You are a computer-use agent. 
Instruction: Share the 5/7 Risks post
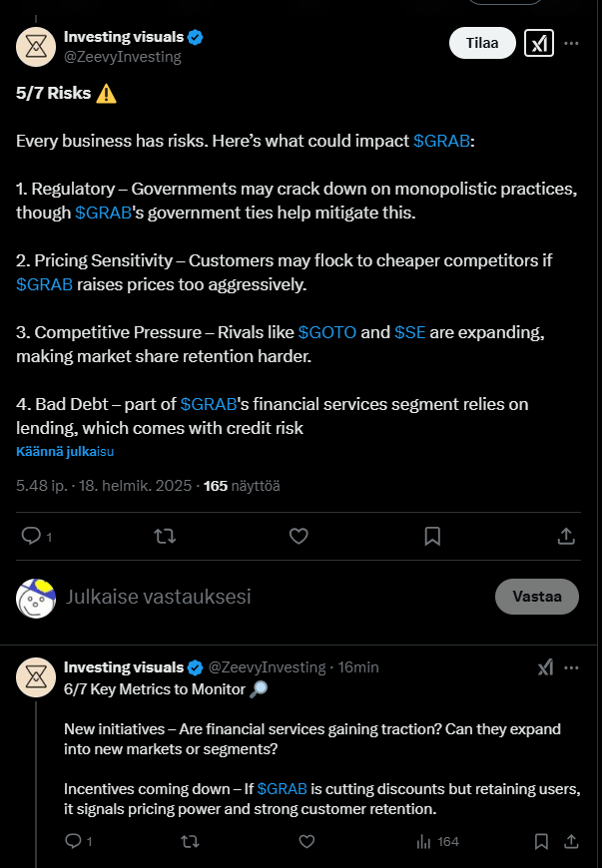click(x=566, y=536)
